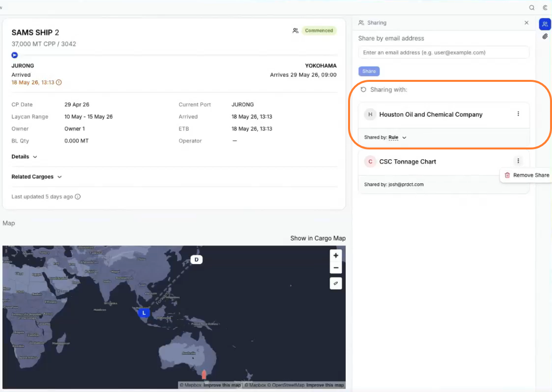Select the blue sharing people icon in sidebar
This screenshot has height=392, width=552.
click(x=545, y=24)
